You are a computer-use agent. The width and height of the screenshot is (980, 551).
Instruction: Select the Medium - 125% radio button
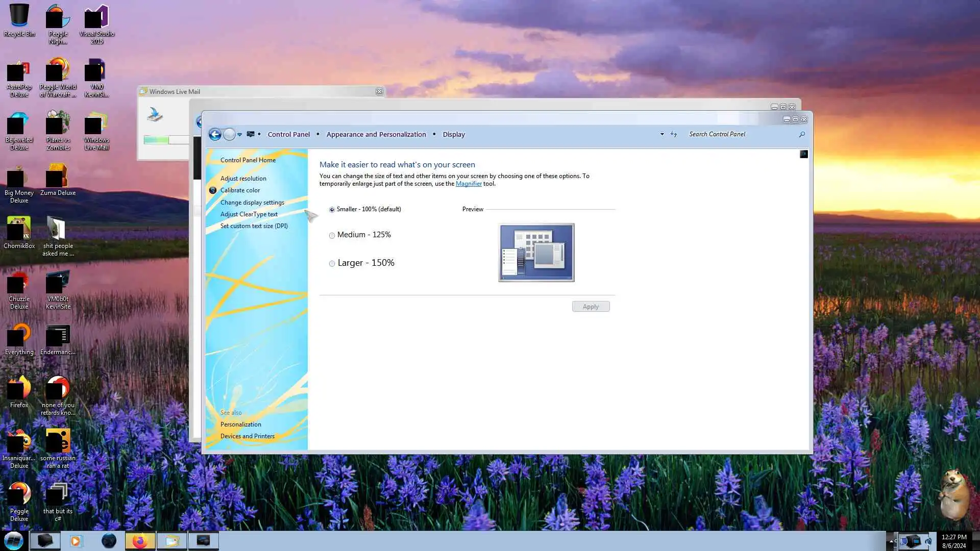click(x=332, y=235)
